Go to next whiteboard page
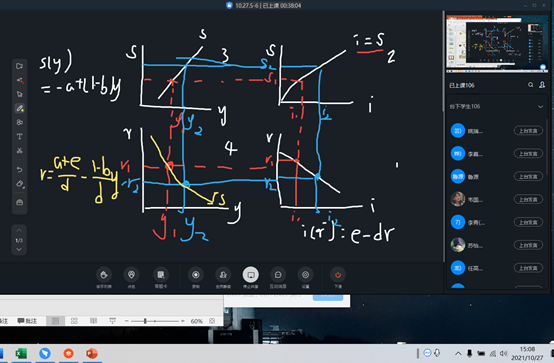Screen dimensions: 554x363 (x=19, y=250)
